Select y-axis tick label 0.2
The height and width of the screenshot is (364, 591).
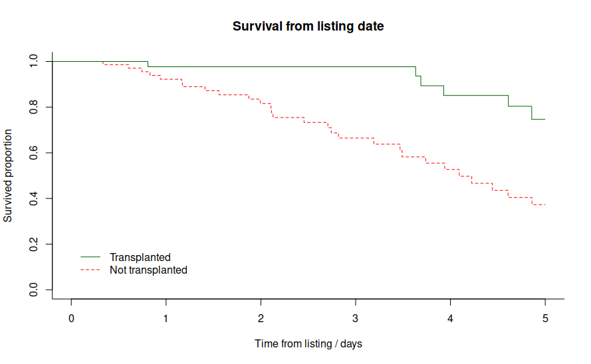click(x=34, y=244)
